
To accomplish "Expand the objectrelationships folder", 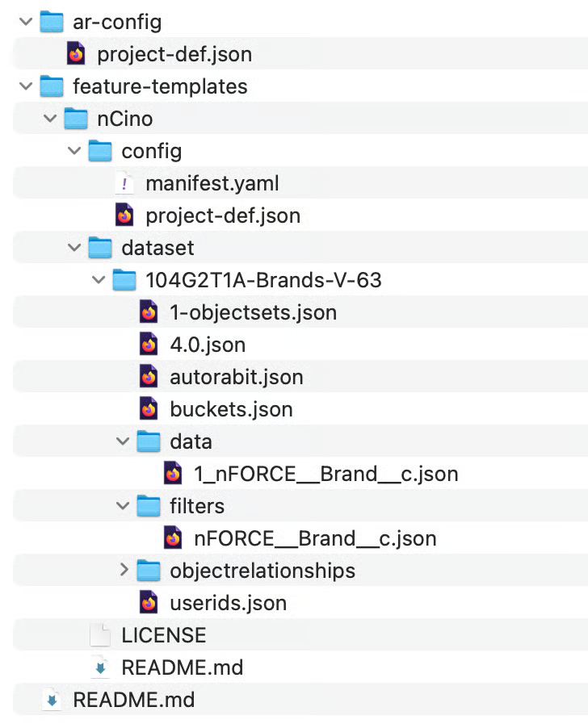I will tap(123, 571).
